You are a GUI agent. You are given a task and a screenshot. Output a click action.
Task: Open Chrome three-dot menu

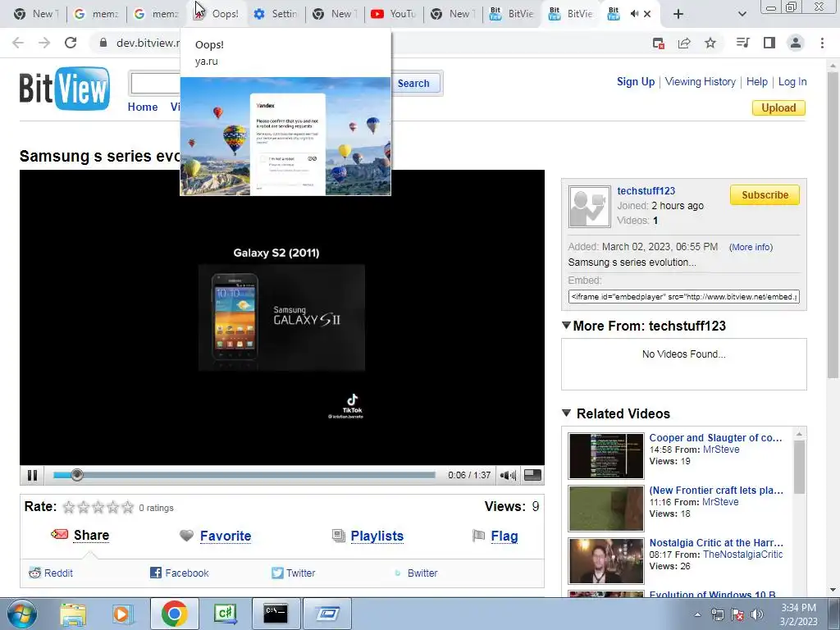click(822, 43)
